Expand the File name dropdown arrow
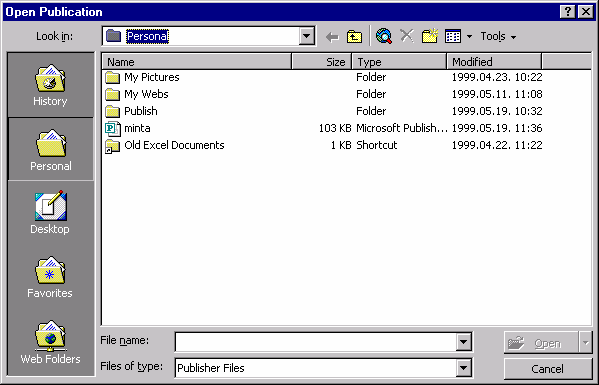The height and width of the screenshot is (385, 599). (x=463, y=342)
